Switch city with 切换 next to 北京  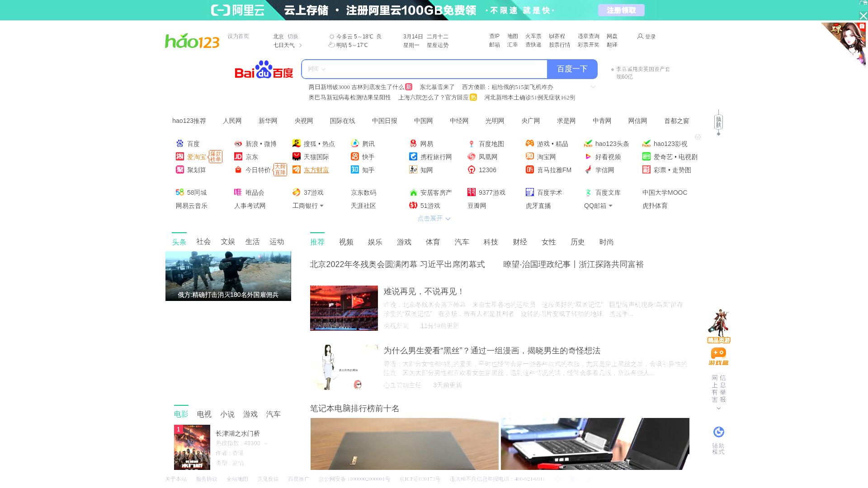293,37
